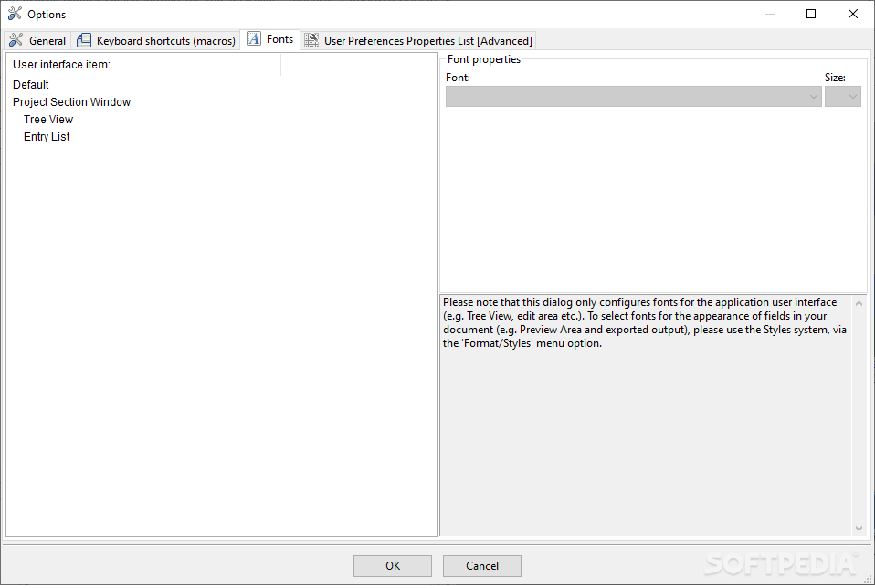
Task: Click the note text scrollbar up arrow
Action: point(859,303)
